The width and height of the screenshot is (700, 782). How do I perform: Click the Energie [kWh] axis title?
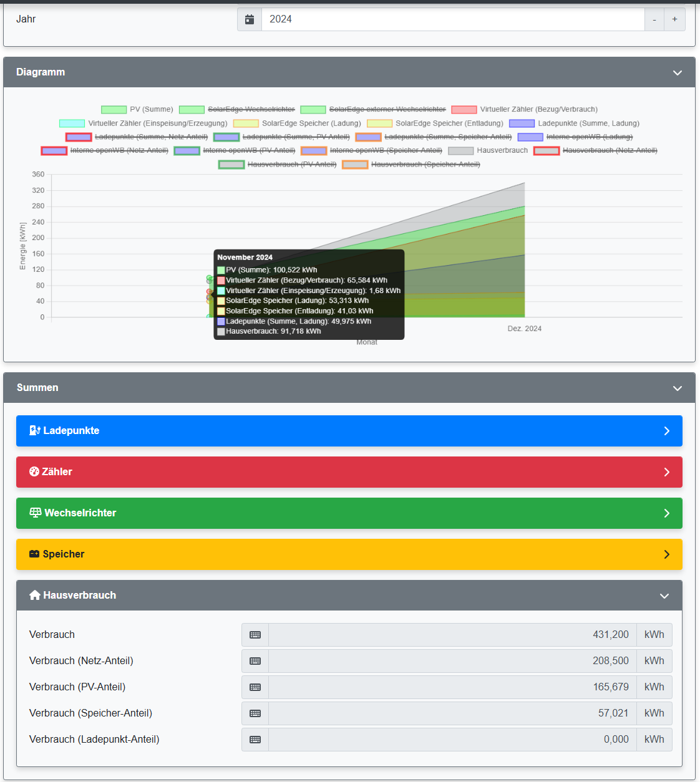[23, 246]
